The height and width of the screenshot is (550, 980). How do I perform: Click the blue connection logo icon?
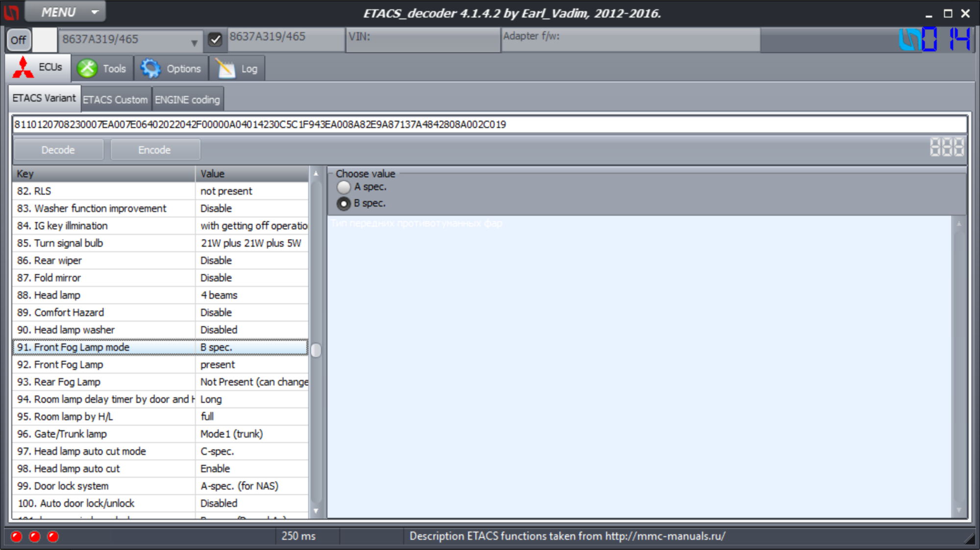pyautogui.click(x=910, y=40)
